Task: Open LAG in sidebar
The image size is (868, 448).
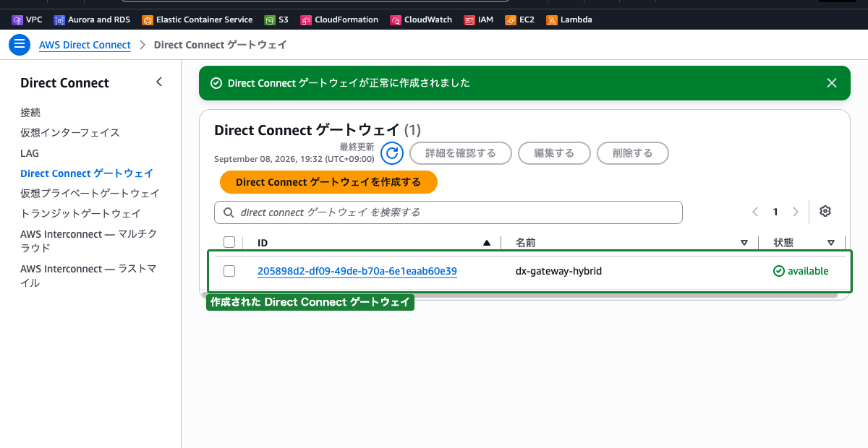Action: click(30, 153)
